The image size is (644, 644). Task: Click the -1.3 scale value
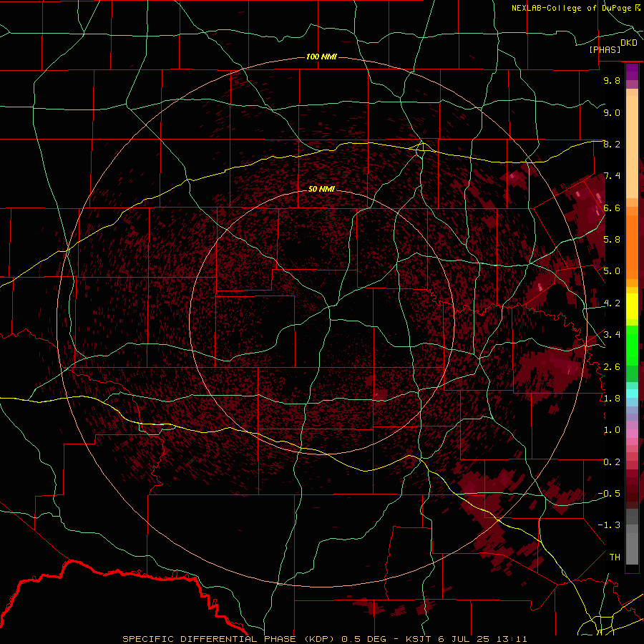pyautogui.click(x=609, y=525)
